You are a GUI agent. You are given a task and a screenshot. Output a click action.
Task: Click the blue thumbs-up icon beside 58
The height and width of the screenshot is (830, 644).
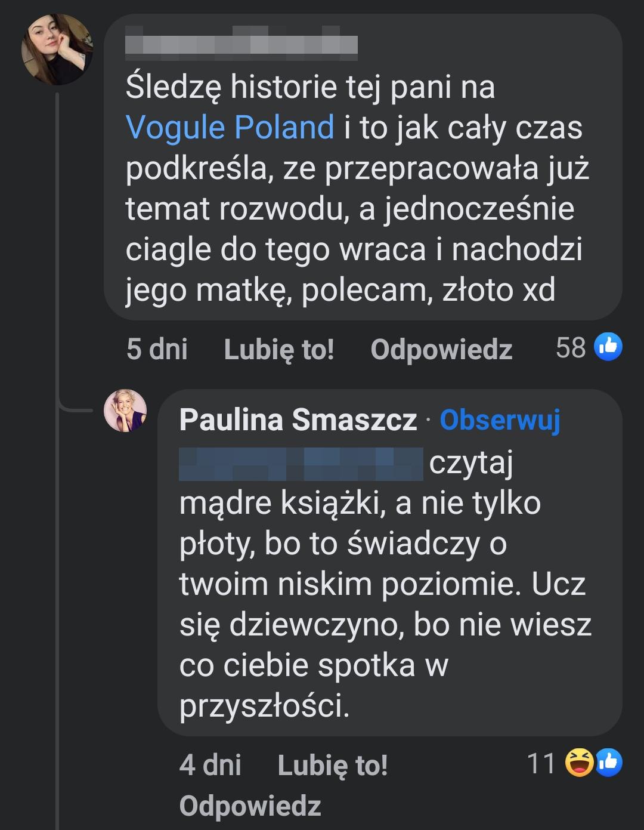point(608,347)
